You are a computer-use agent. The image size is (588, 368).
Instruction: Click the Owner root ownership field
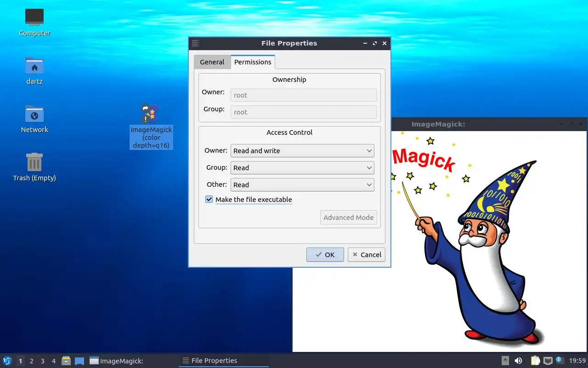(304, 95)
